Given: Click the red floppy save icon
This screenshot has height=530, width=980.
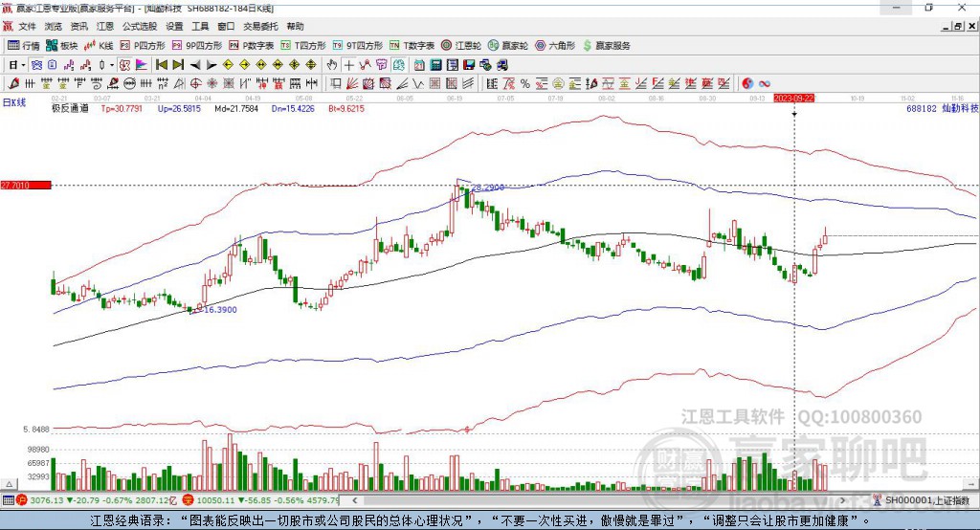Looking at the screenshot, I should click(x=469, y=65).
